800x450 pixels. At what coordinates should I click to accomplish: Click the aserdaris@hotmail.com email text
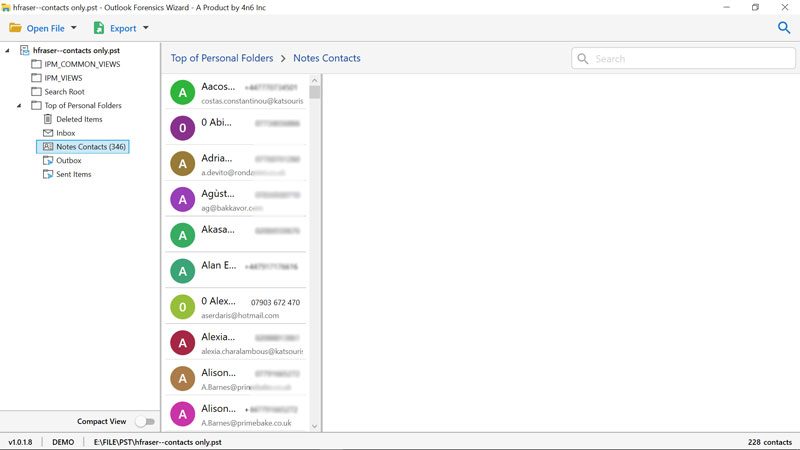coord(240,316)
